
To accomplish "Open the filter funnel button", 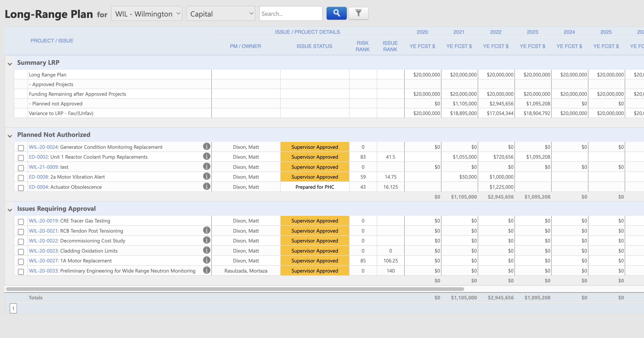I will tap(358, 13).
